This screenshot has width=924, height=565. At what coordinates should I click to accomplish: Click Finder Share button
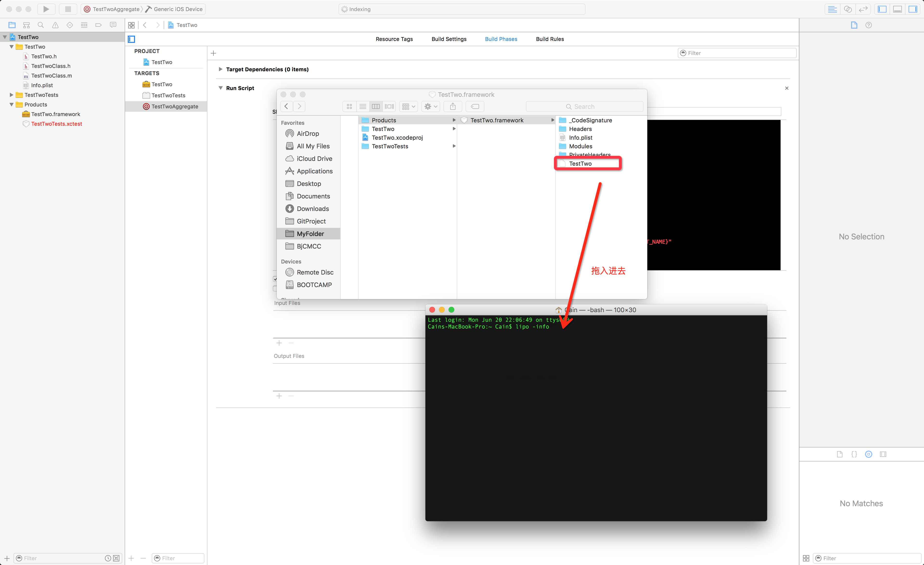[453, 107]
